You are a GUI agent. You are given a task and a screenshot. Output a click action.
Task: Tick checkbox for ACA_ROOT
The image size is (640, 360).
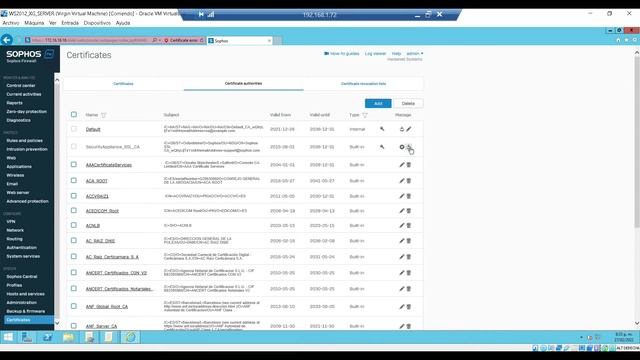pos(74,180)
